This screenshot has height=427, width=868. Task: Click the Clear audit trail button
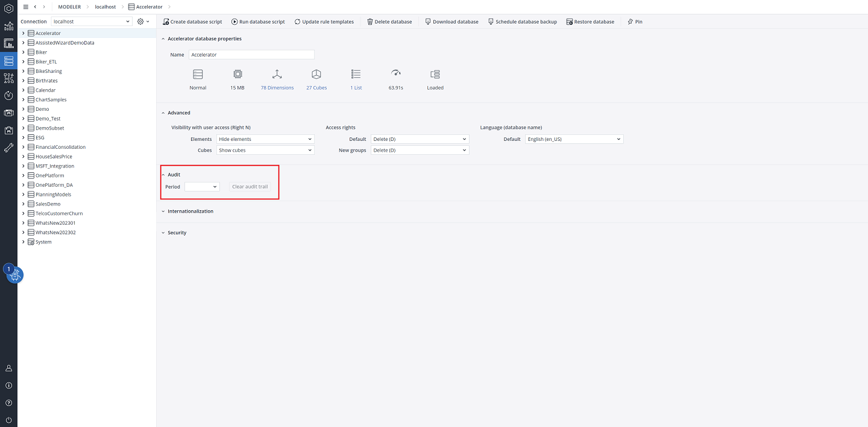250,187
